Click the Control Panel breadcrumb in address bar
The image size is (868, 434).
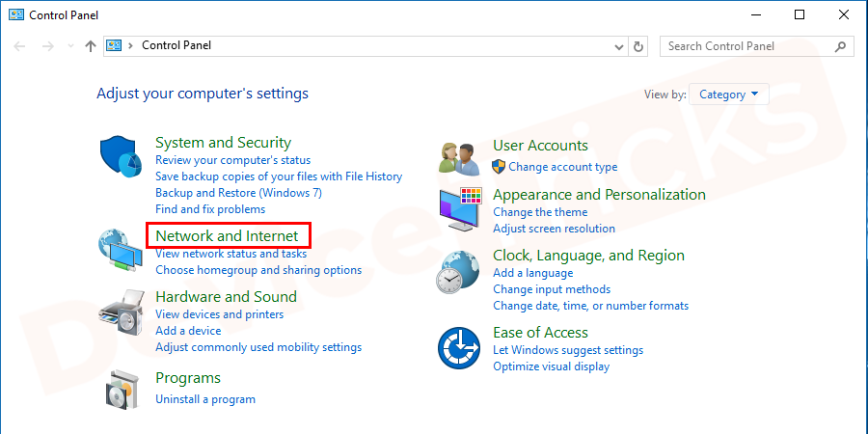coord(176,45)
